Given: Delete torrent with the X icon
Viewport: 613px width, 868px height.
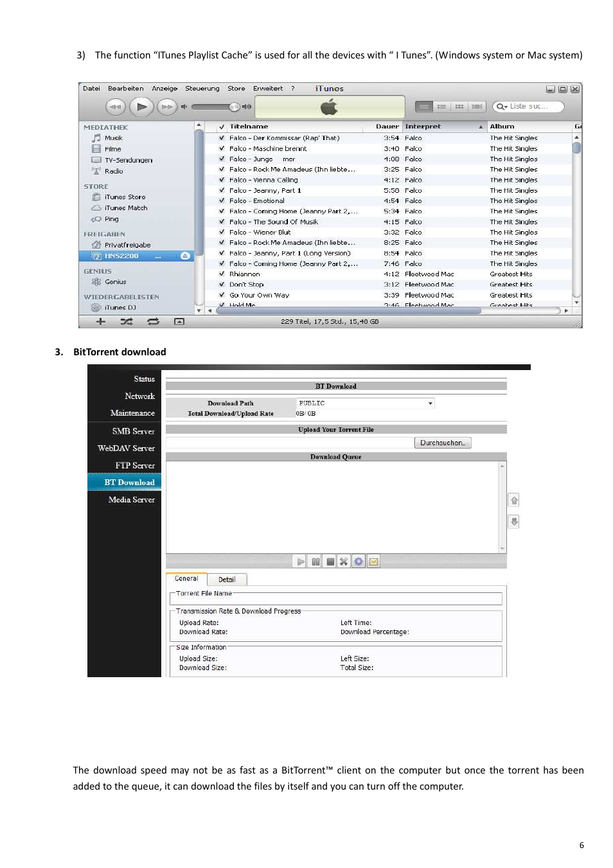Looking at the screenshot, I should pyautogui.click(x=344, y=561).
